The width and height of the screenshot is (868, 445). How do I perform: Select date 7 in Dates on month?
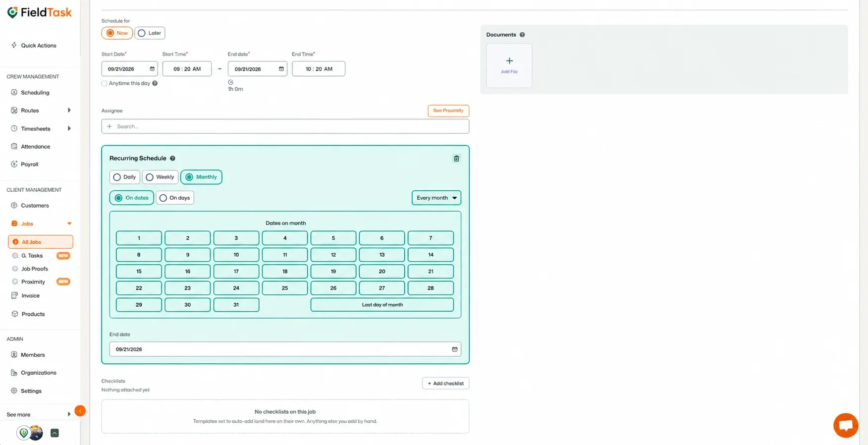431,238
